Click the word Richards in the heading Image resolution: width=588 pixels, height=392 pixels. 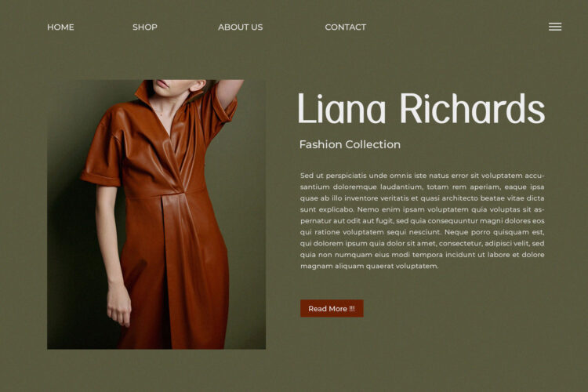(x=473, y=108)
